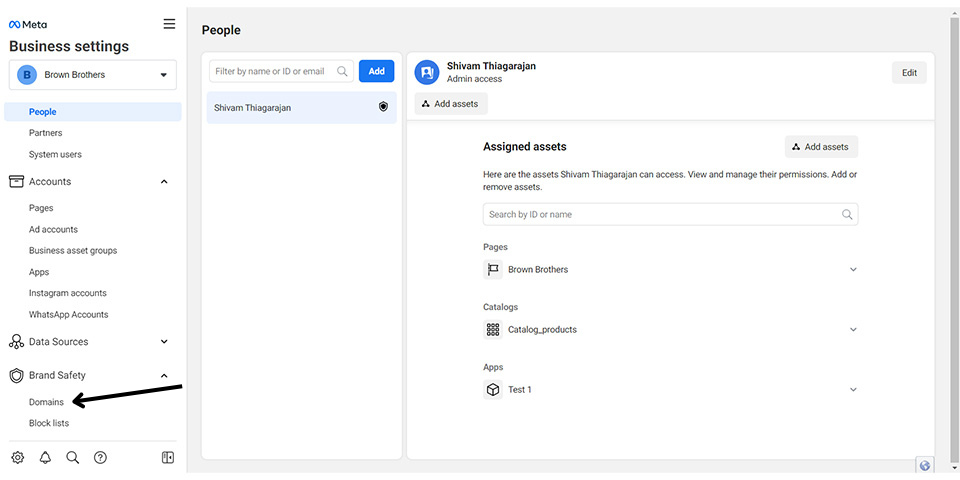This screenshot has width=960, height=480.
Task: Expand the Brown Brothers page asset row
Action: tap(670, 269)
